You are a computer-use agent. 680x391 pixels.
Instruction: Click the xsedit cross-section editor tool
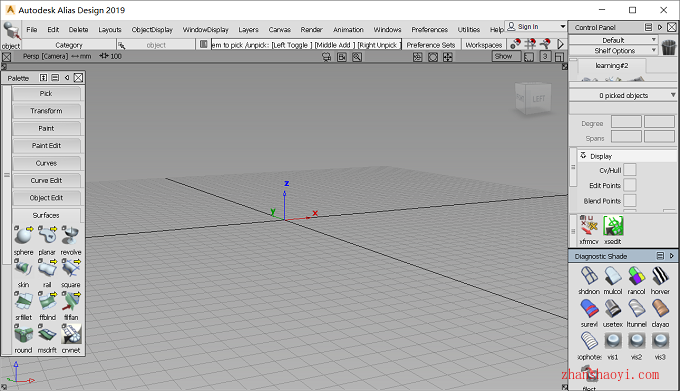[613, 226]
